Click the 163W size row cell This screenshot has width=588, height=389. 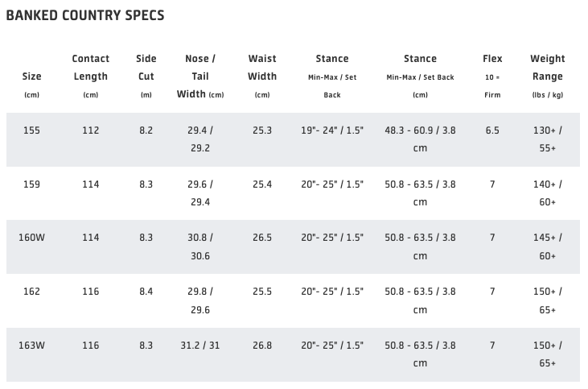pos(32,346)
